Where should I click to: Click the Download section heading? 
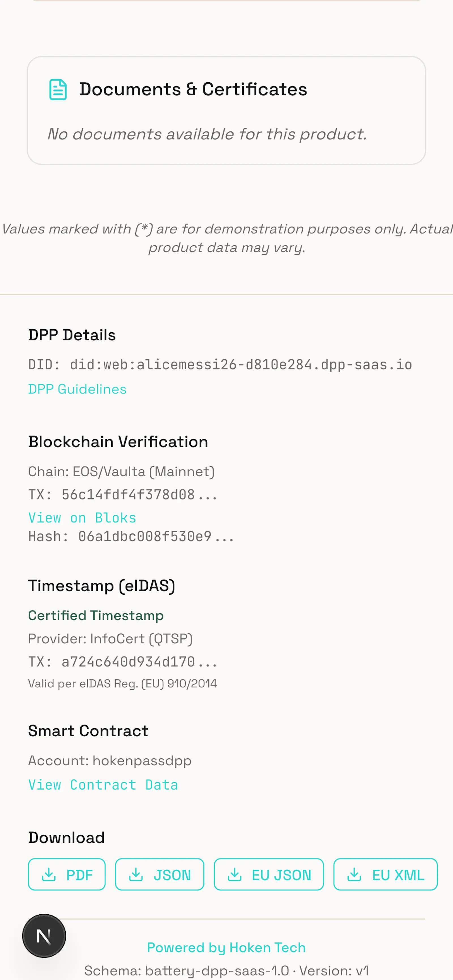(x=67, y=838)
